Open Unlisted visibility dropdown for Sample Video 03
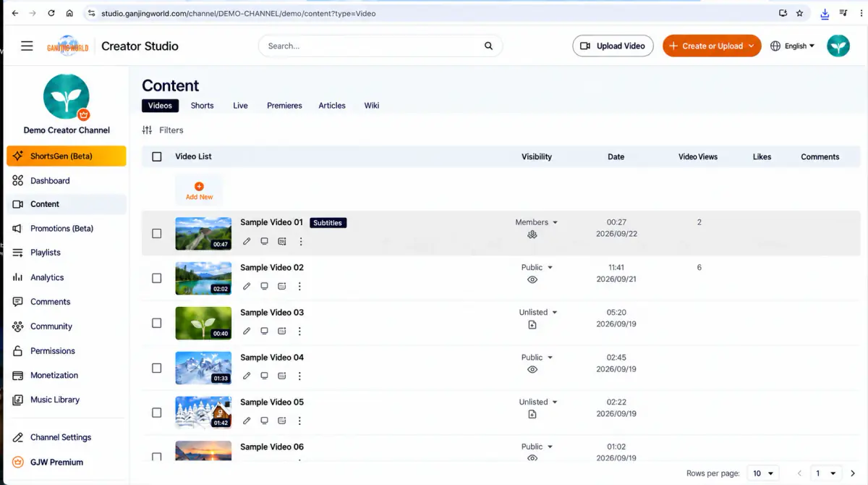The width and height of the screenshot is (868, 485). (538, 312)
